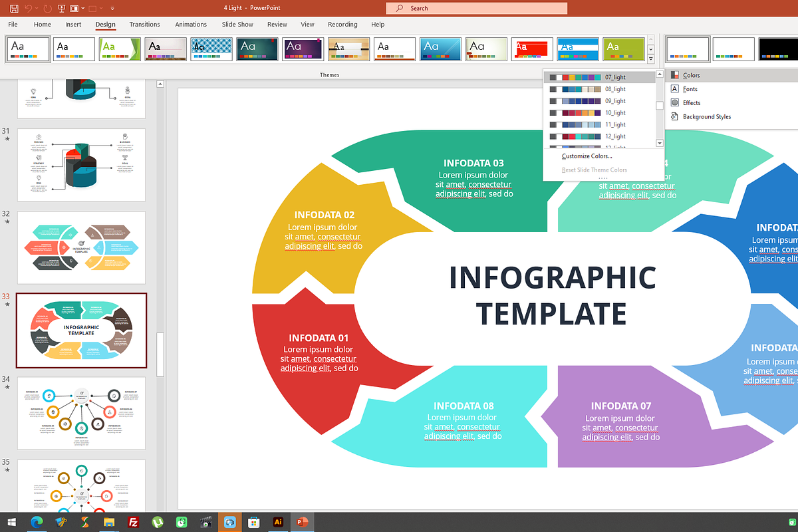Screen dimensions: 798x532
Task: Open the Transitions tab
Action: [145, 25]
